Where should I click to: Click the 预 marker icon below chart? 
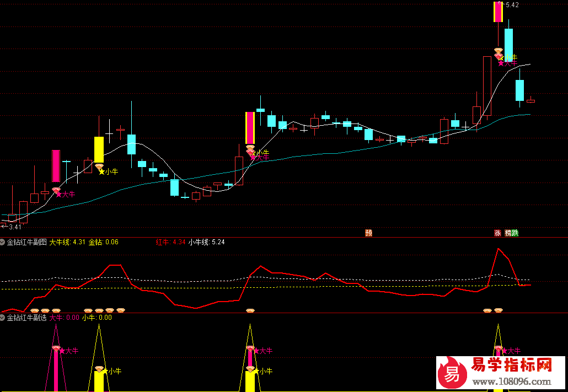coord(368,233)
